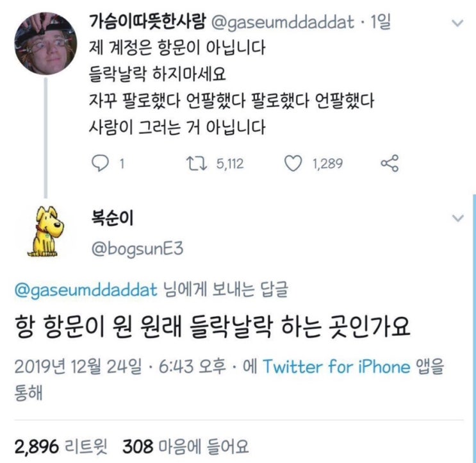Expand the chevron menu on 복순이's reply

point(458,218)
